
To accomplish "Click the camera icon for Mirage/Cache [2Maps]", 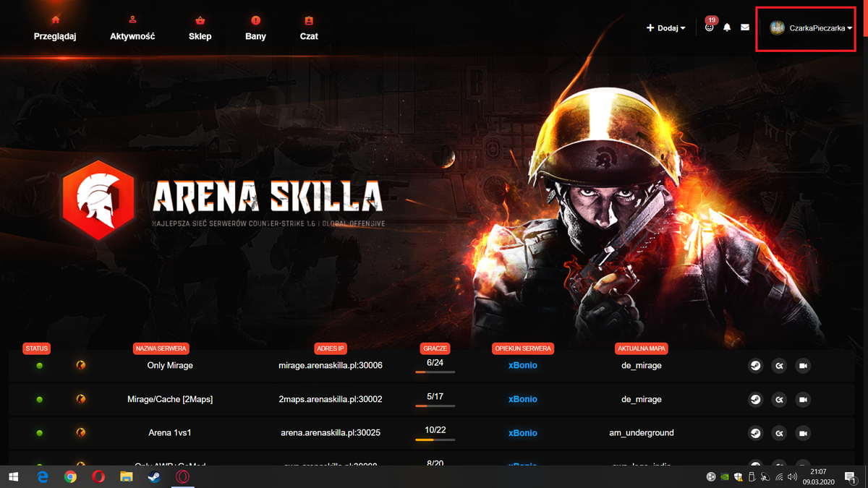I will tap(803, 399).
